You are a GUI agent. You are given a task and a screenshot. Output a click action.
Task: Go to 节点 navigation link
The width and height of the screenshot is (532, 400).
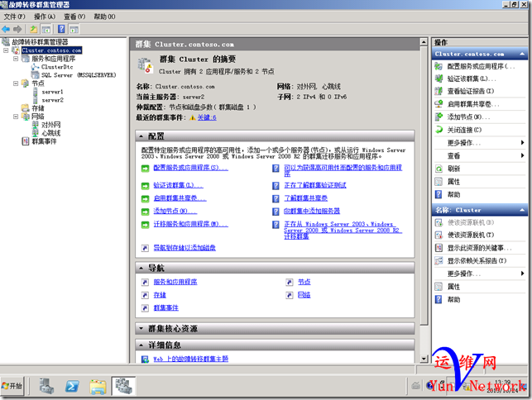click(304, 282)
